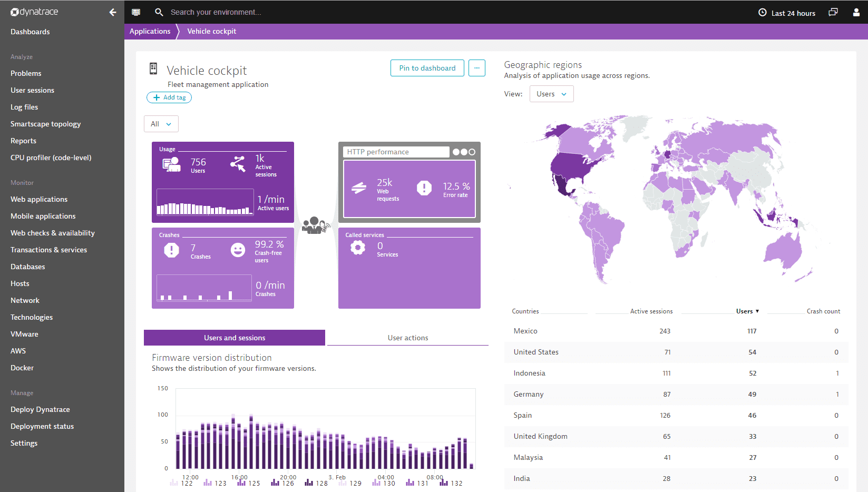Open the windows switcher icon in top bar
Image resolution: width=868 pixels, height=492 pixels.
(x=833, y=12)
